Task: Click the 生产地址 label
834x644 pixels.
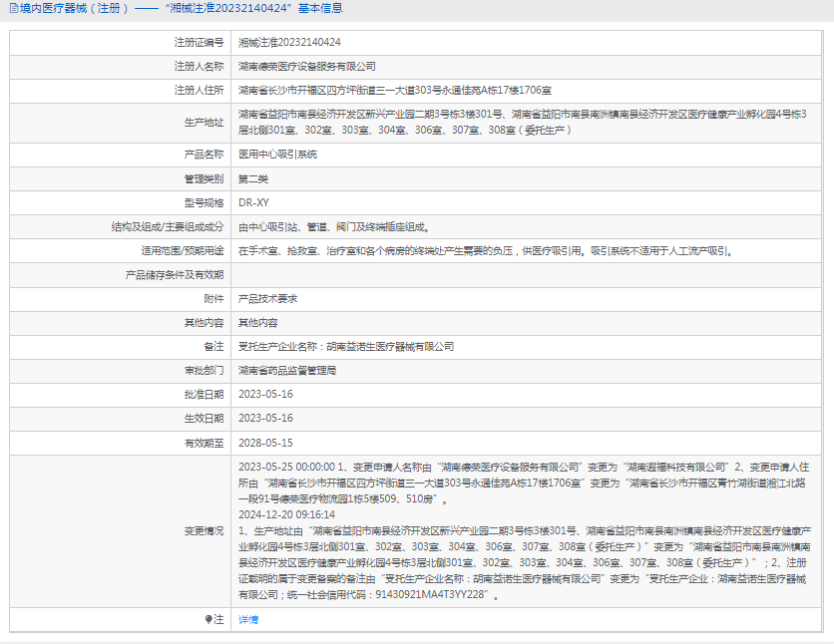Action: [205, 123]
